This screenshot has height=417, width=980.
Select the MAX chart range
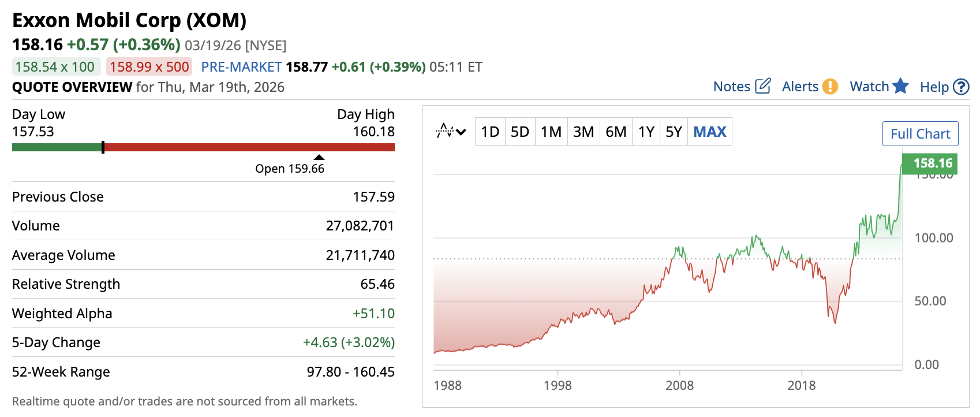tap(710, 132)
